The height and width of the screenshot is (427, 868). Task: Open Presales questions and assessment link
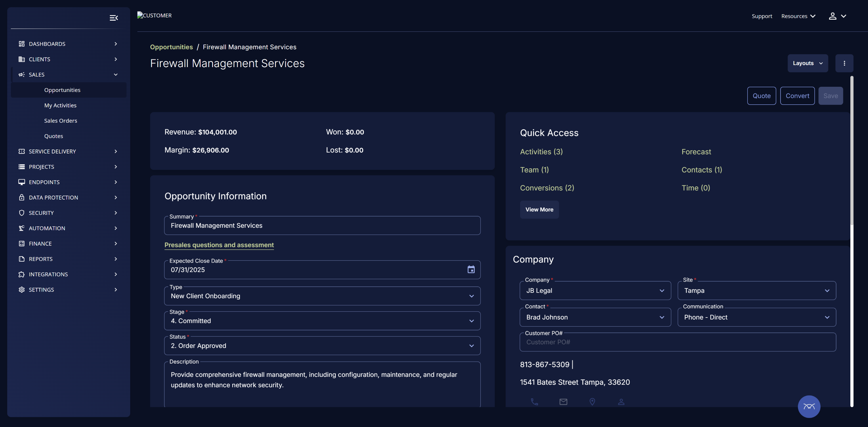coord(219,245)
